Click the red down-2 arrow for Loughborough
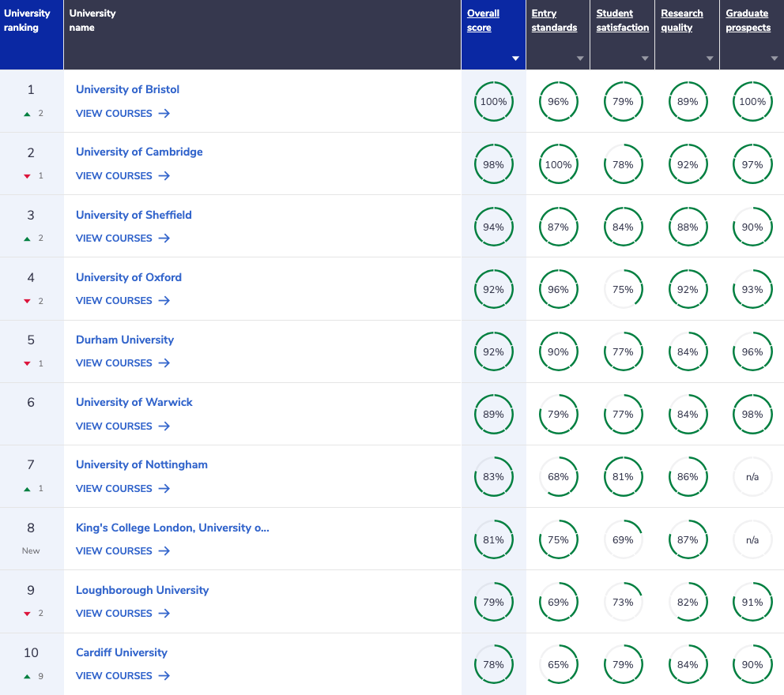784x695 pixels. click(26, 613)
